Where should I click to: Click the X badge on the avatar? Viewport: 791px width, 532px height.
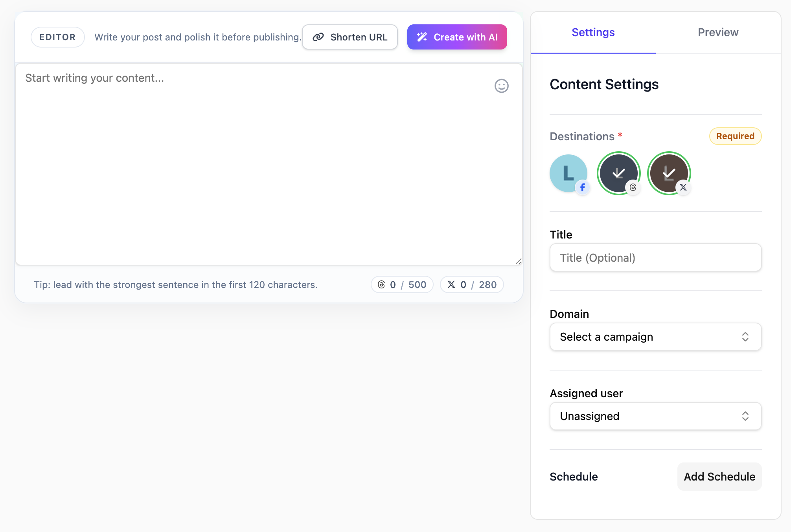click(683, 187)
